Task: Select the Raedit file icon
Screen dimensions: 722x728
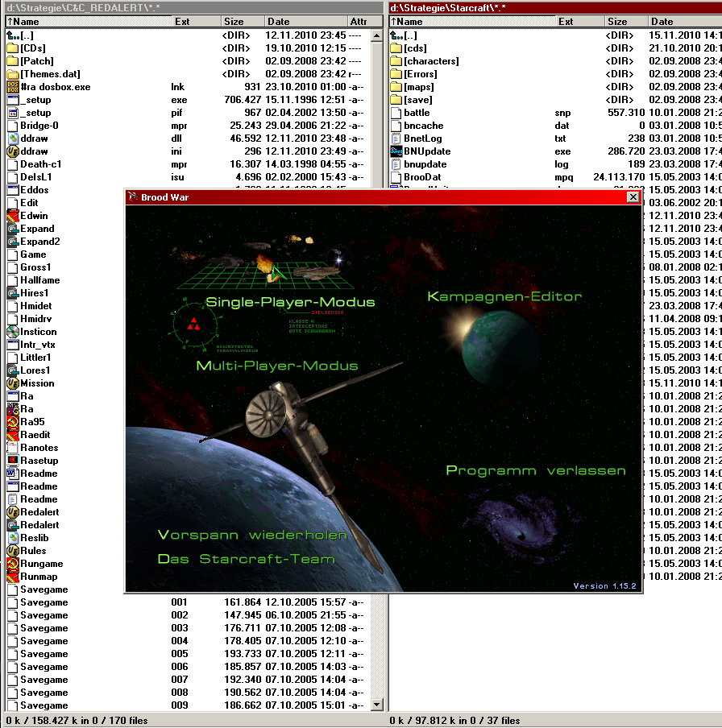Action: click(13, 435)
